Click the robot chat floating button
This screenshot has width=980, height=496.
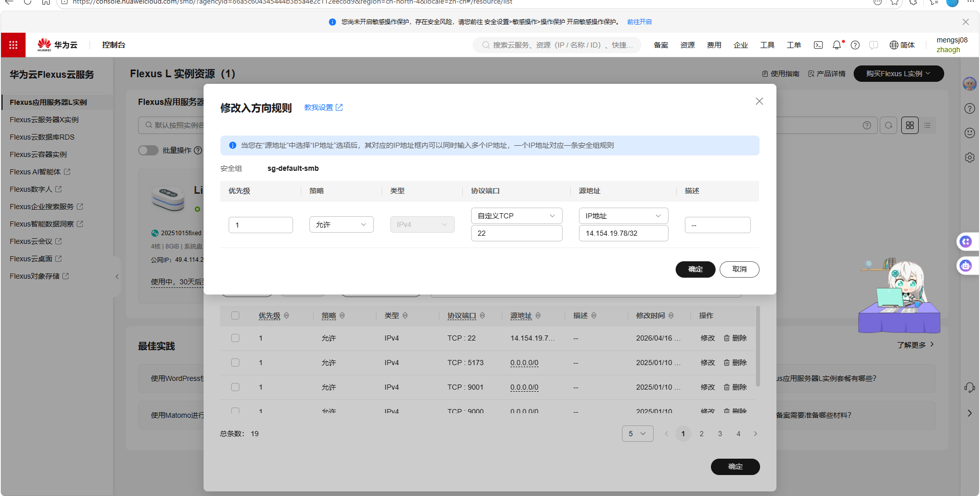coord(966,265)
